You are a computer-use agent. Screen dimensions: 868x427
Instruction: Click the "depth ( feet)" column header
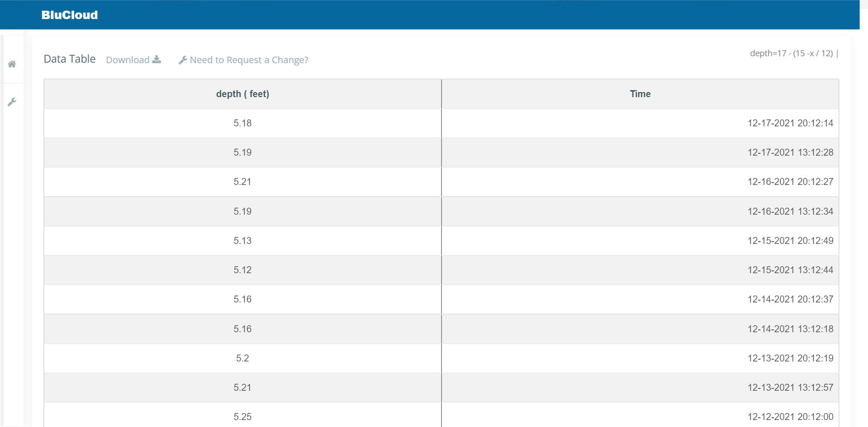(242, 94)
